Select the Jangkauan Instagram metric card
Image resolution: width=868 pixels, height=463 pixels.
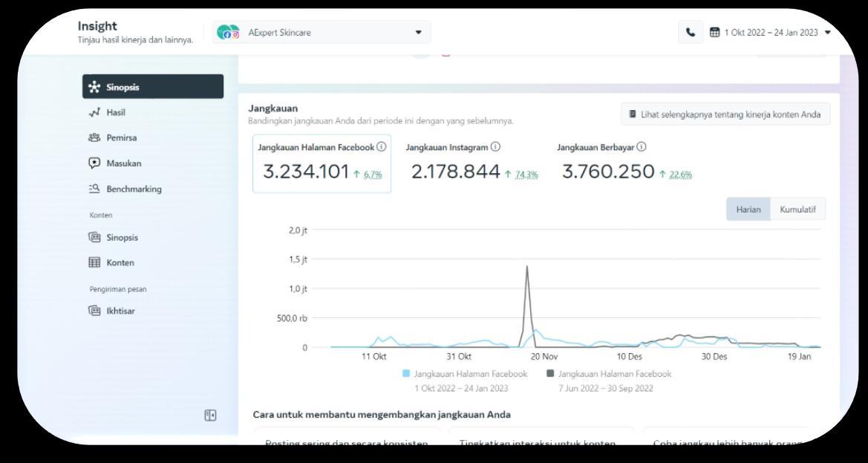471,164
